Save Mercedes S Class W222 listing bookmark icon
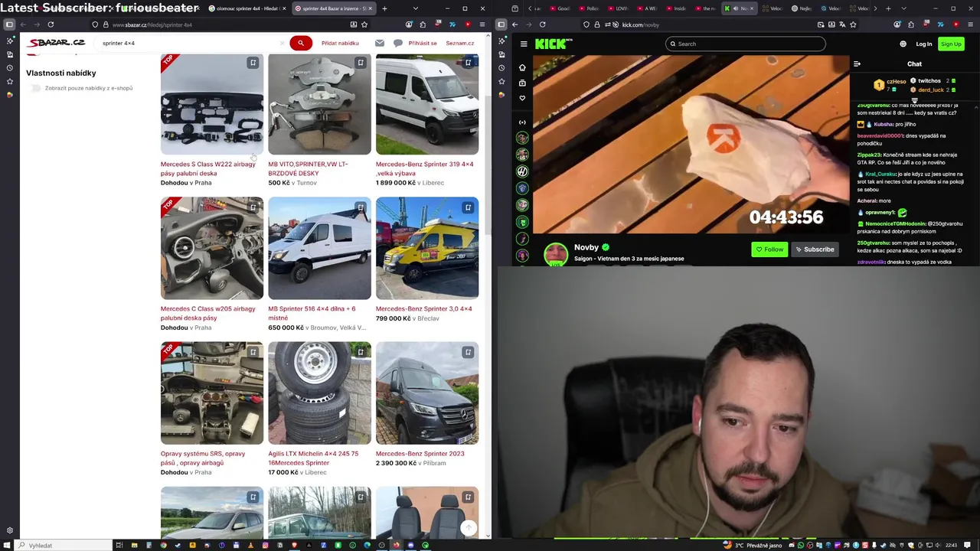Viewport: 980px width, 551px height. [253, 63]
